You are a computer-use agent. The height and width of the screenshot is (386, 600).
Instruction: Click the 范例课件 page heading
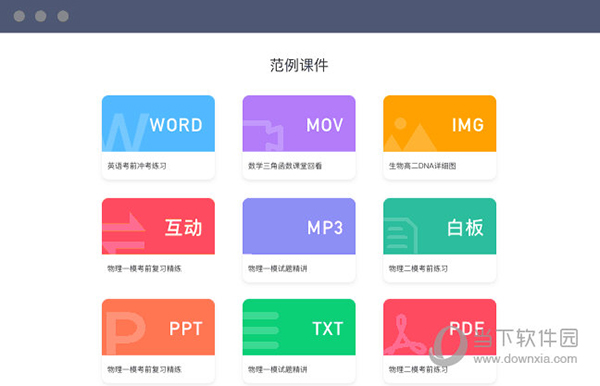299,65
